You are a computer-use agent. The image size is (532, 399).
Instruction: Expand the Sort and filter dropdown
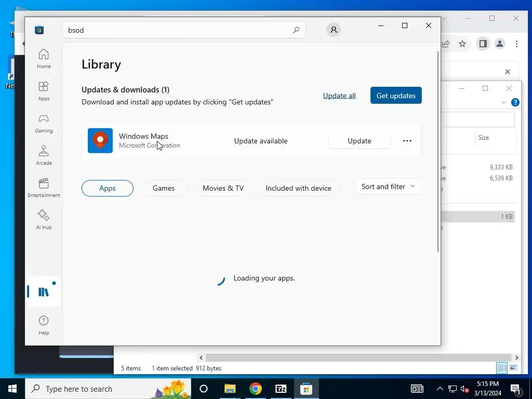pos(388,187)
